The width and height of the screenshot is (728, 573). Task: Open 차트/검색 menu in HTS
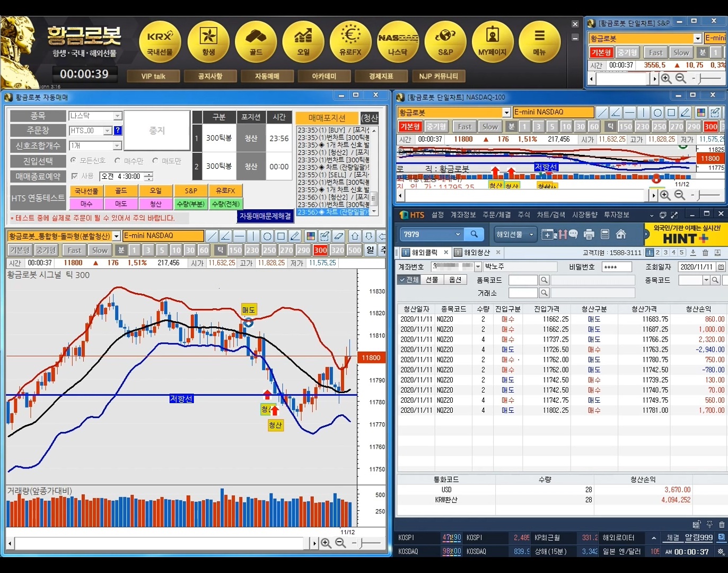pyautogui.click(x=551, y=215)
